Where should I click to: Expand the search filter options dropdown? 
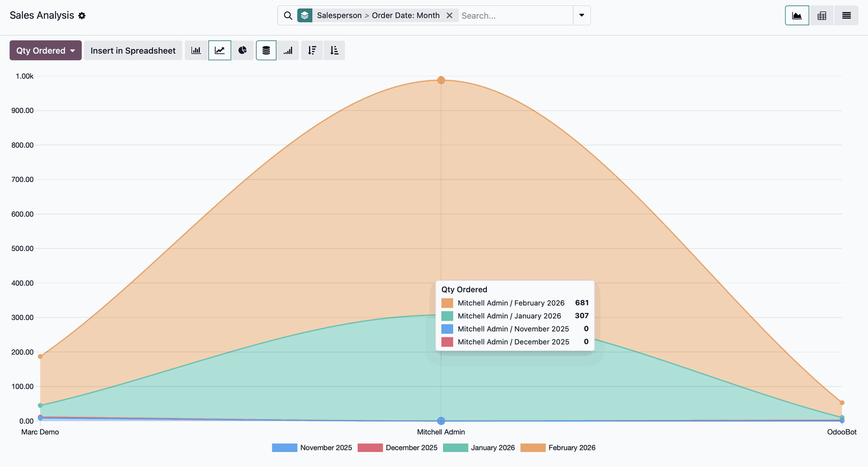[x=582, y=15]
